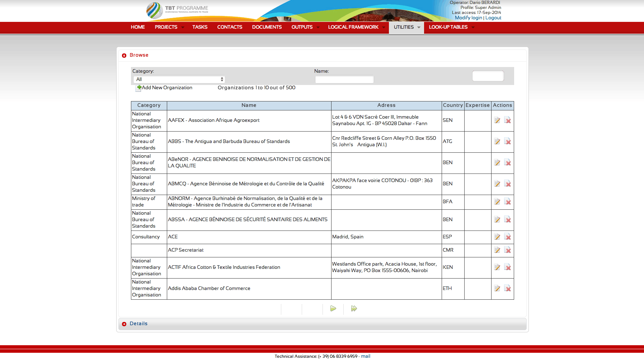
Task: Click the TBT Programme logo
Action: coord(177,10)
